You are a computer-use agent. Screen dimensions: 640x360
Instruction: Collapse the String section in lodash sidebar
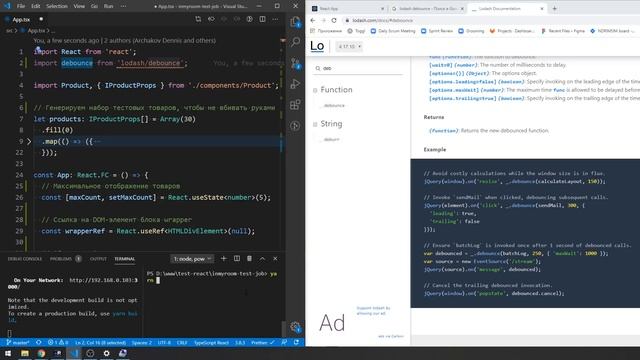(315, 124)
